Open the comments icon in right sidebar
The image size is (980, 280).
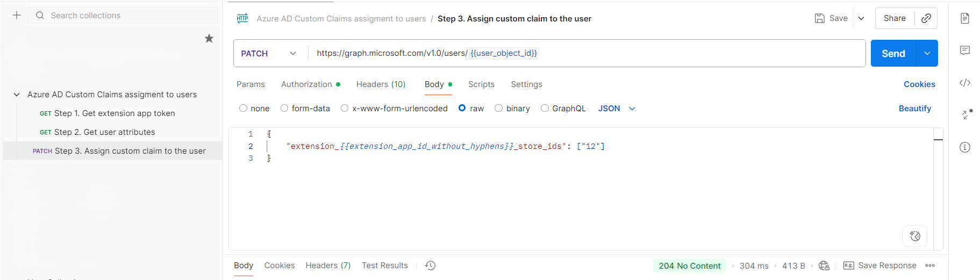click(965, 51)
